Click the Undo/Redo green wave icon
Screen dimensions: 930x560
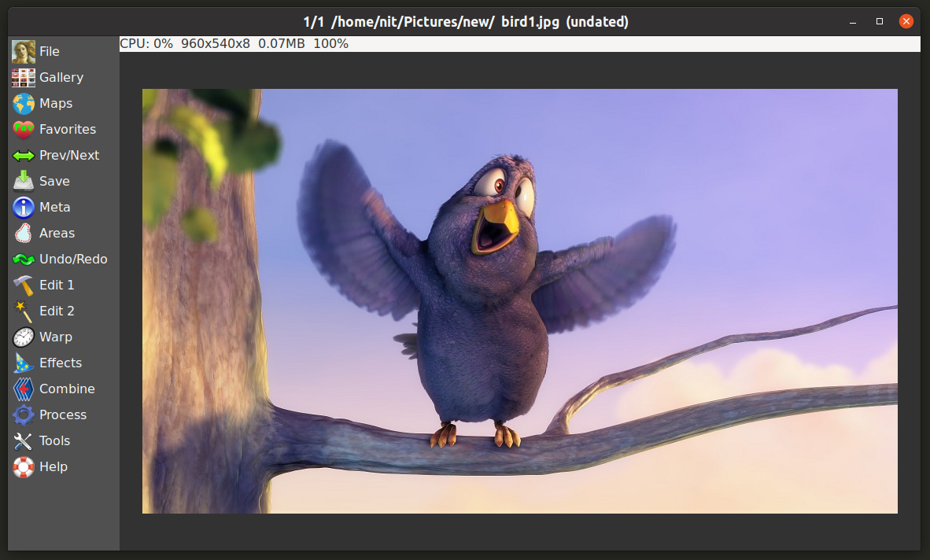(23, 260)
